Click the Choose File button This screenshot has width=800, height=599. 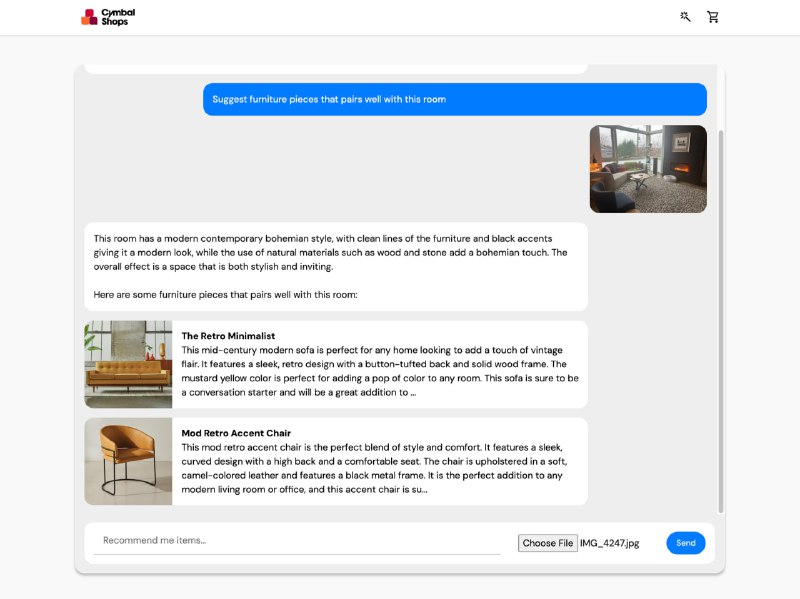tap(547, 543)
